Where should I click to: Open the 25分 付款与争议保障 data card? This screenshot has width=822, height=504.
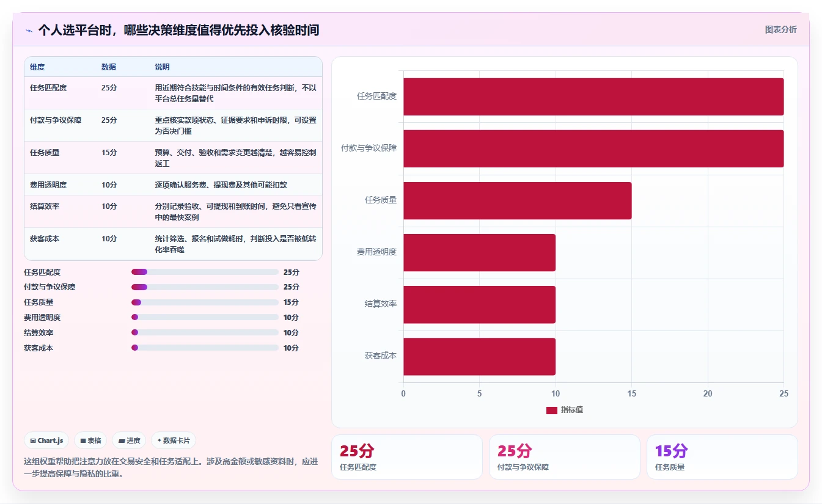tap(565, 457)
